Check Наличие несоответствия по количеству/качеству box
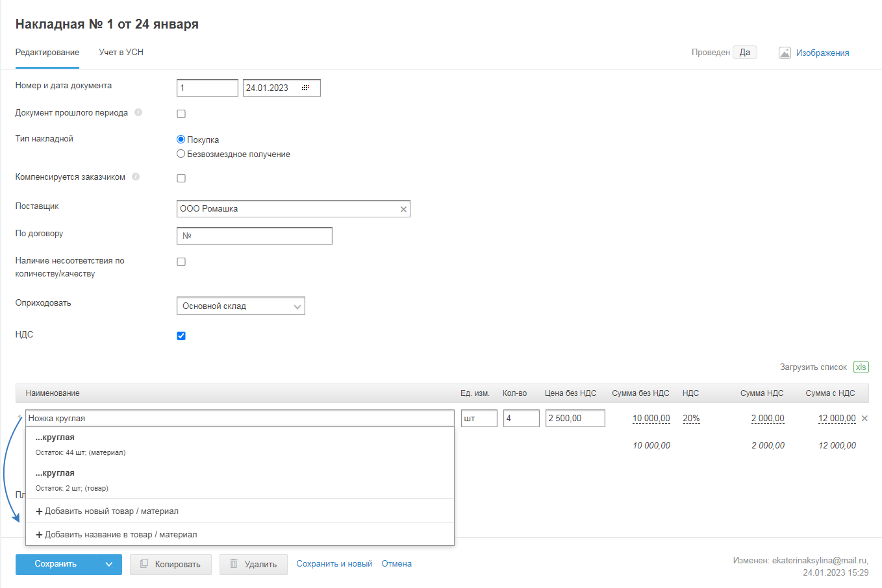This screenshot has width=882, height=588. [x=181, y=262]
